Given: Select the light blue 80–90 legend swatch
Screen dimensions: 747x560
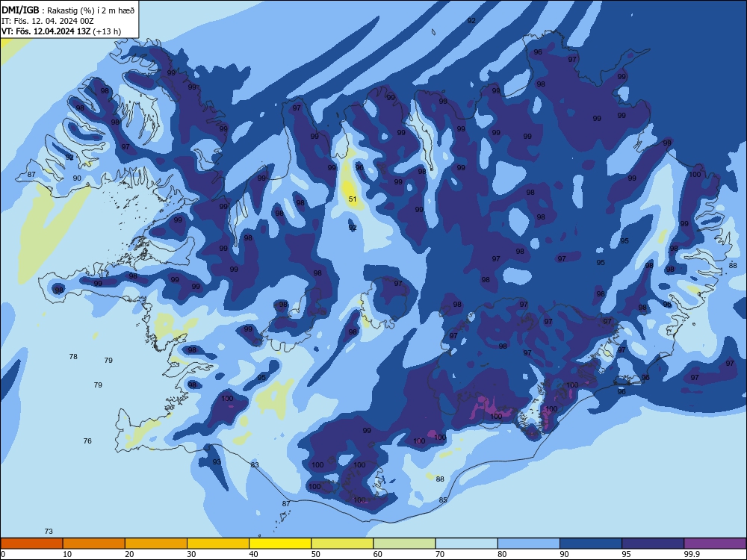Looking at the screenshot, I should coord(529,544).
